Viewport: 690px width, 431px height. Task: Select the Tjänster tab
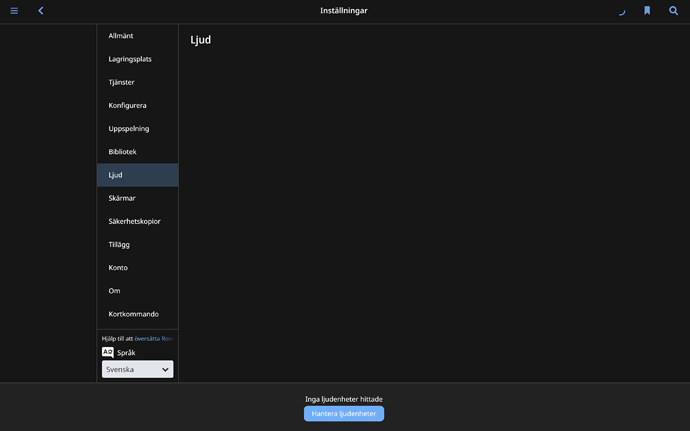point(137,82)
